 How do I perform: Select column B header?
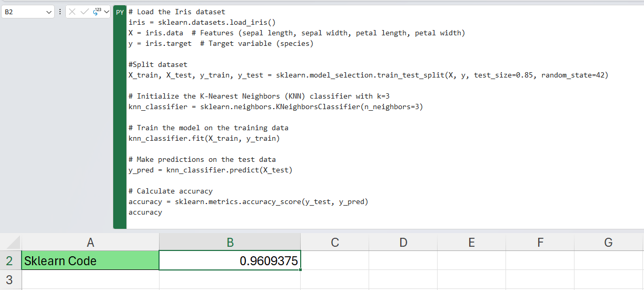pyautogui.click(x=230, y=243)
